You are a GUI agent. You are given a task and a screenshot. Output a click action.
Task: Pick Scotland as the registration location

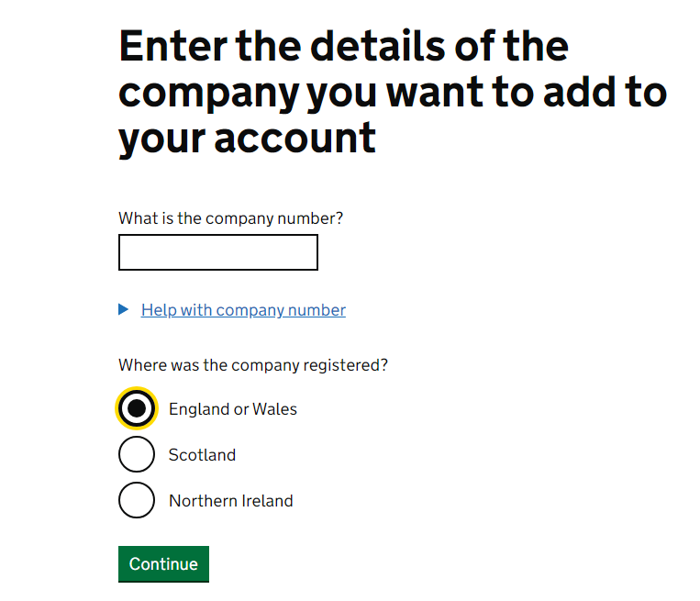click(137, 455)
